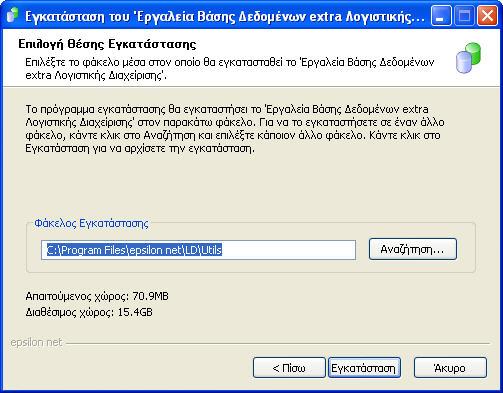The height and width of the screenshot is (393, 503).
Task: Click the Αναζήτηση... browse button
Action: (413, 249)
